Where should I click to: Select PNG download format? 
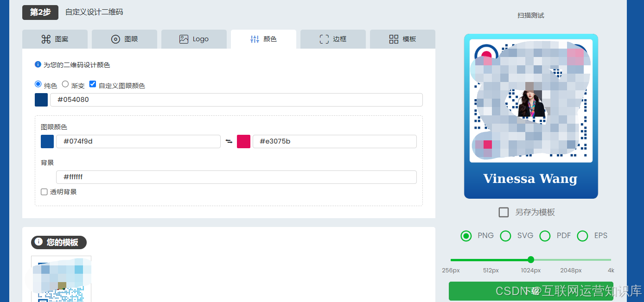click(x=466, y=236)
